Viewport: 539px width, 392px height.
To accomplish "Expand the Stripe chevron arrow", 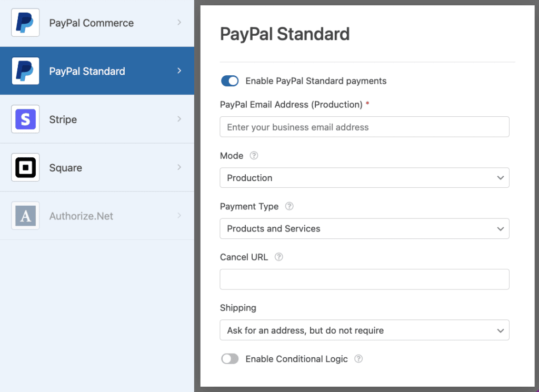I will (x=179, y=119).
